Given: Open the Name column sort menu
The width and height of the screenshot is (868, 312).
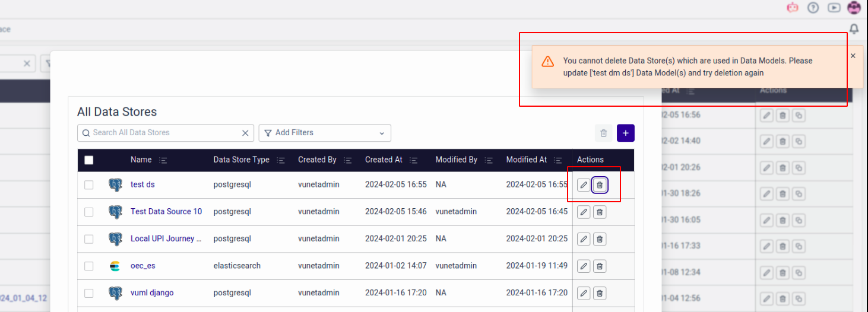Looking at the screenshot, I should [x=163, y=160].
